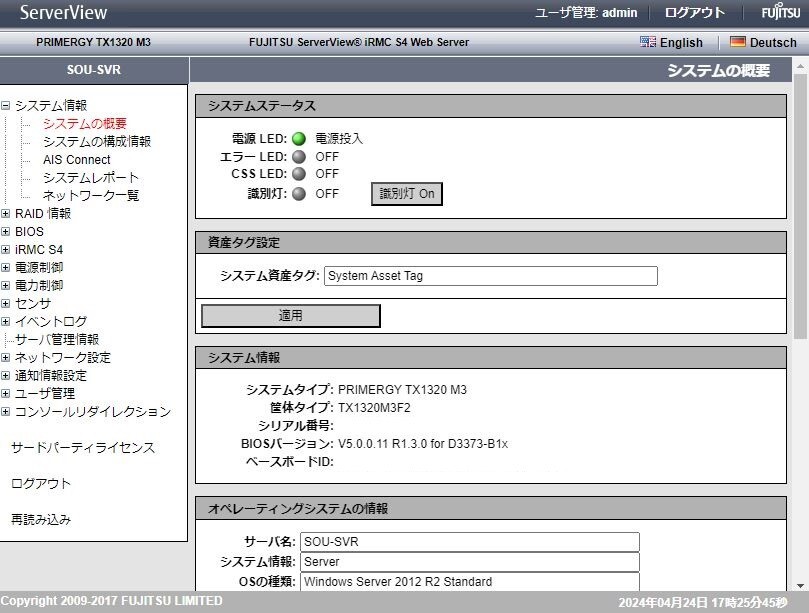The image size is (809, 613).
Task: Click the 電源投入 power status text
Action: point(339,139)
